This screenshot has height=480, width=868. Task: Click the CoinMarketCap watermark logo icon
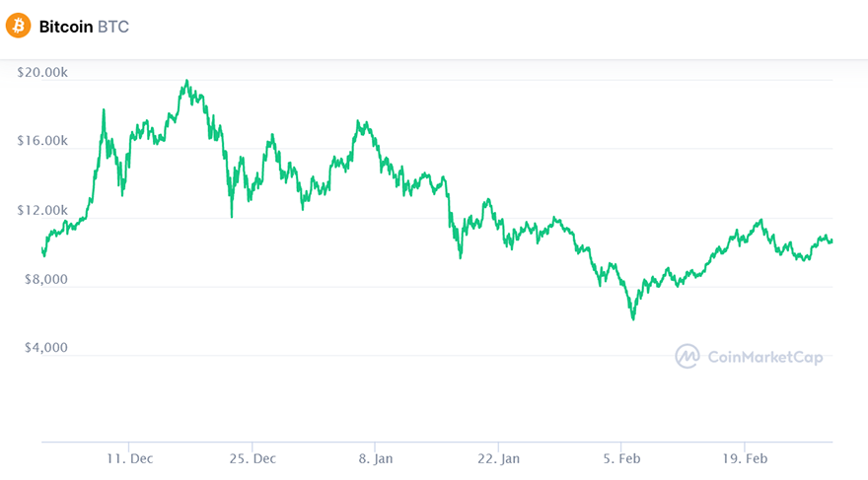click(687, 357)
